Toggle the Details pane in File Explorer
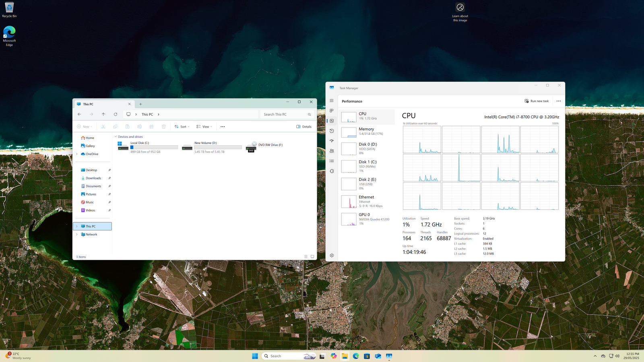The width and height of the screenshot is (644, 362). [x=304, y=127]
